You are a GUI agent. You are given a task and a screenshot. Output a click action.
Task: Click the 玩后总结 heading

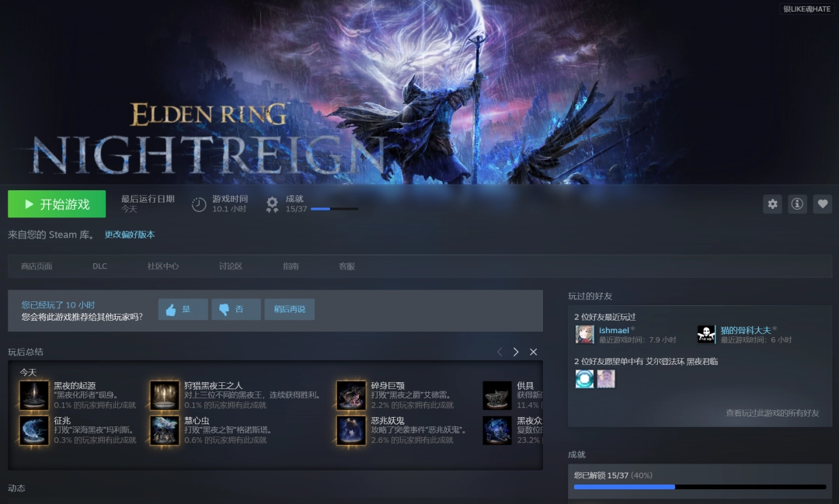pos(26,352)
